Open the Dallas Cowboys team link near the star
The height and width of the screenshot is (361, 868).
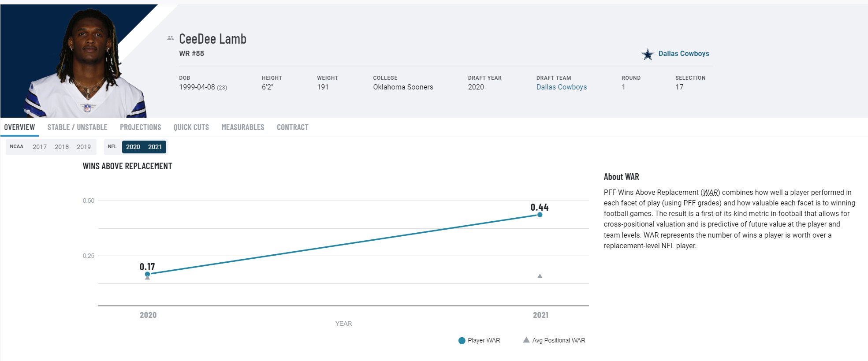pyautogui.click(x=684, y=53)
